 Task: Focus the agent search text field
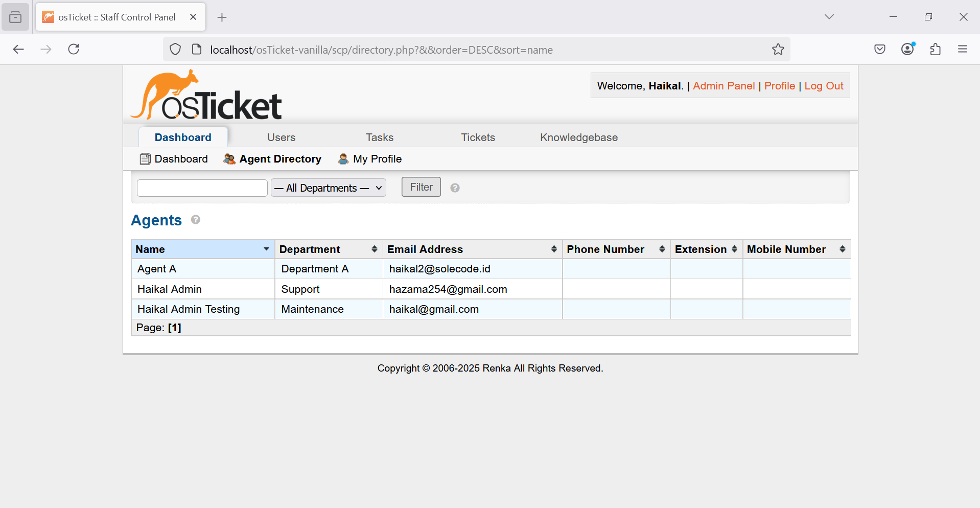202,188
